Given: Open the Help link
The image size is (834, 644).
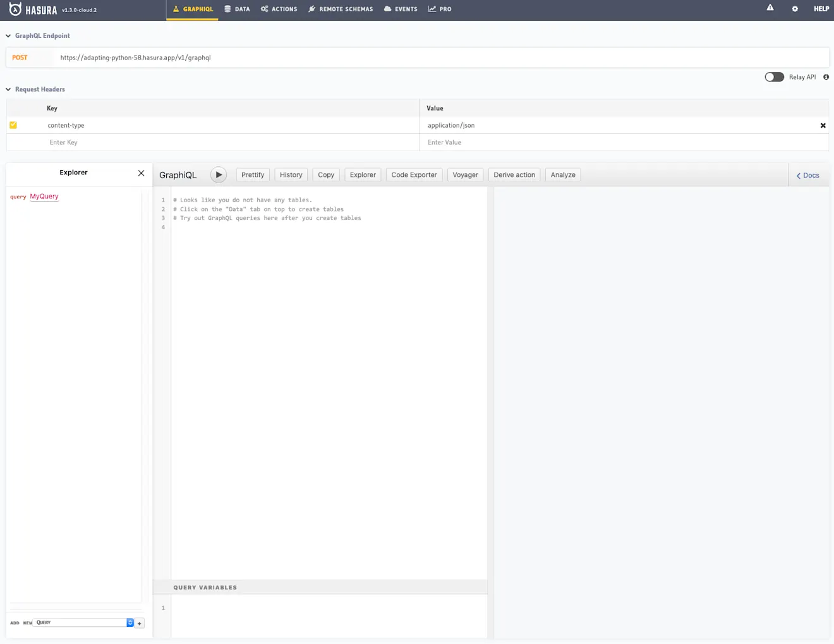Looking at the screenshot, I should [x=821, y=9].
